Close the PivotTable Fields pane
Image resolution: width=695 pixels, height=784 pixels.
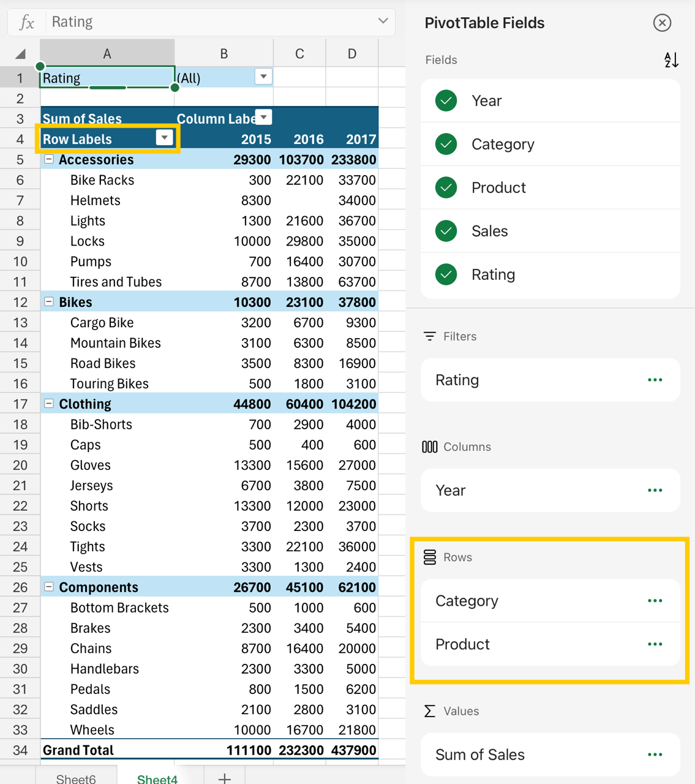click(662, 23)
